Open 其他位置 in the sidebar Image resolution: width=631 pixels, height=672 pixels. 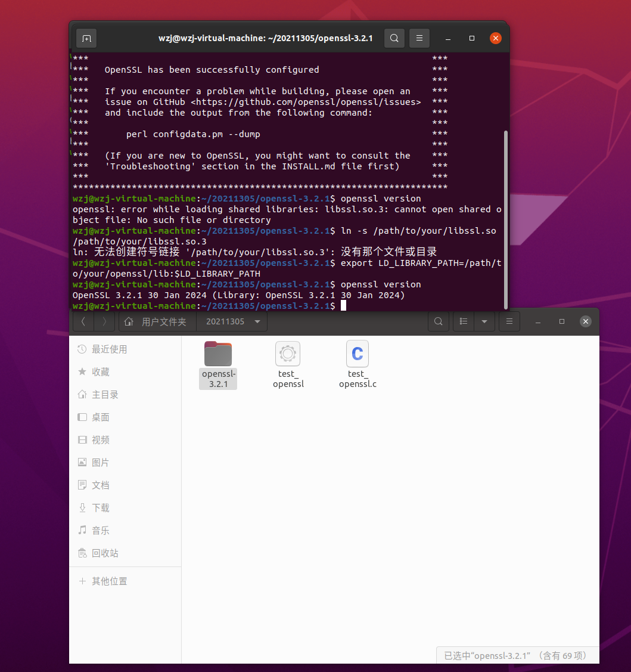point(125,581)
